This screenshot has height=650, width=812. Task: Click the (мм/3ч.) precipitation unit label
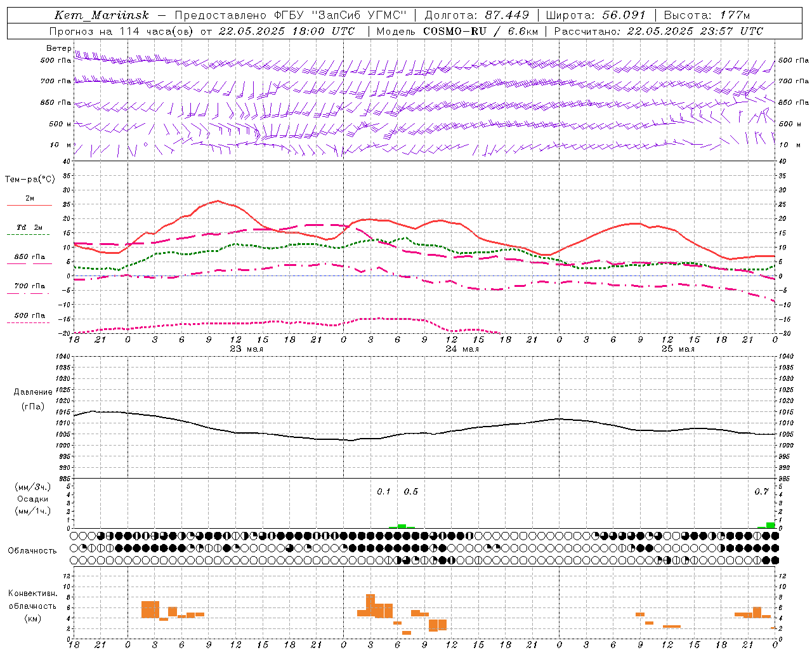point(33,487)
